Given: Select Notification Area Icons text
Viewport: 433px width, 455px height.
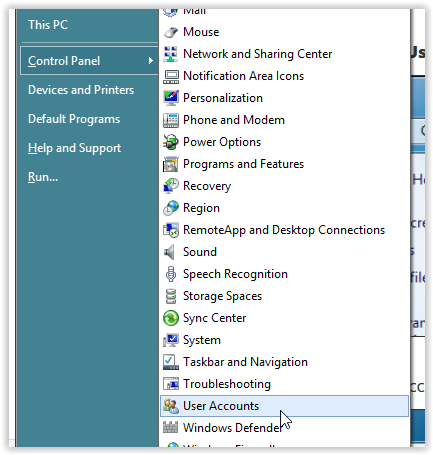Looking at the screenshot, I should tap(244, 76).
